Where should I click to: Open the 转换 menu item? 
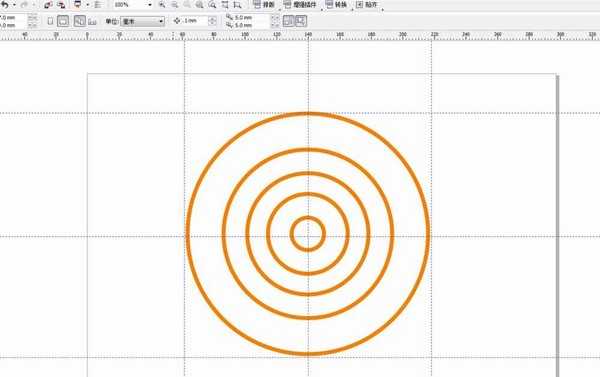336,5
